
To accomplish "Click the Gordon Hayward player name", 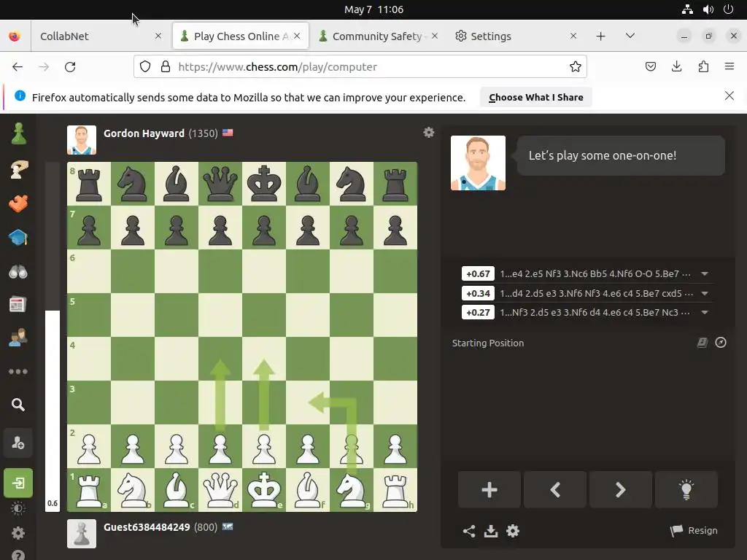I will tap(144, 133).
